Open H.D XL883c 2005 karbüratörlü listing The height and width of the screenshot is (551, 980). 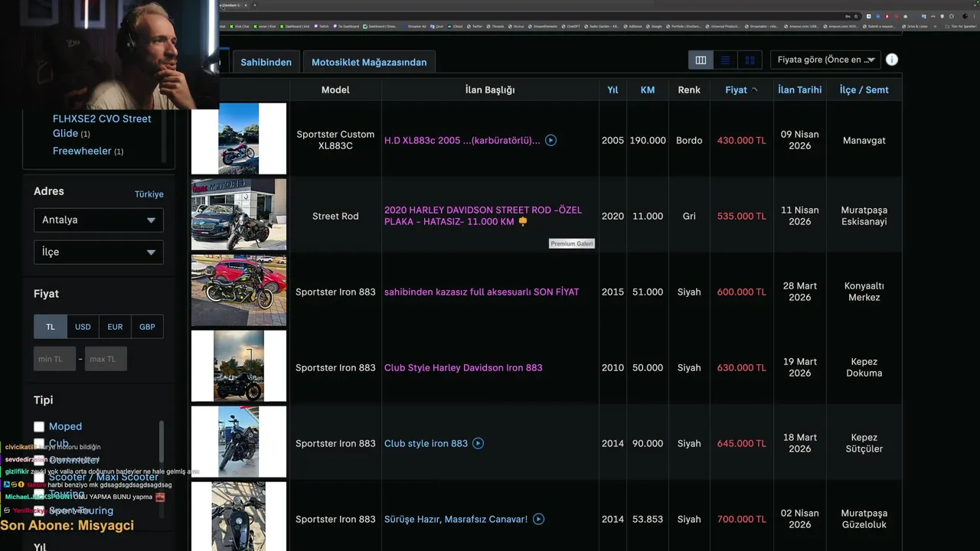pos(462,140)
